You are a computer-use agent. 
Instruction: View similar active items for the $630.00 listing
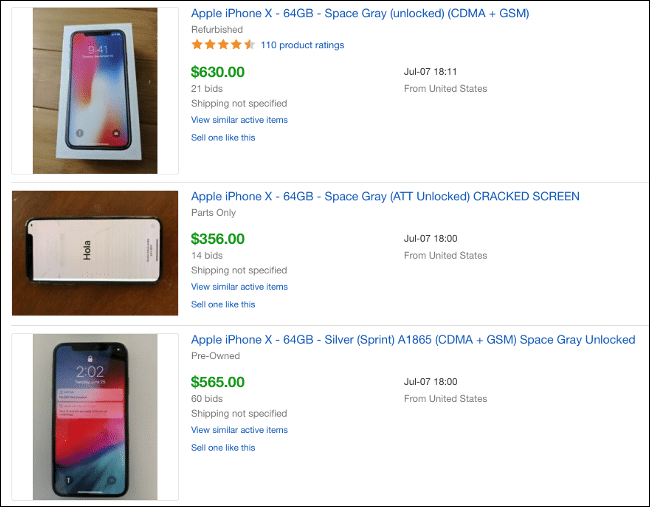tap(239, 120)
